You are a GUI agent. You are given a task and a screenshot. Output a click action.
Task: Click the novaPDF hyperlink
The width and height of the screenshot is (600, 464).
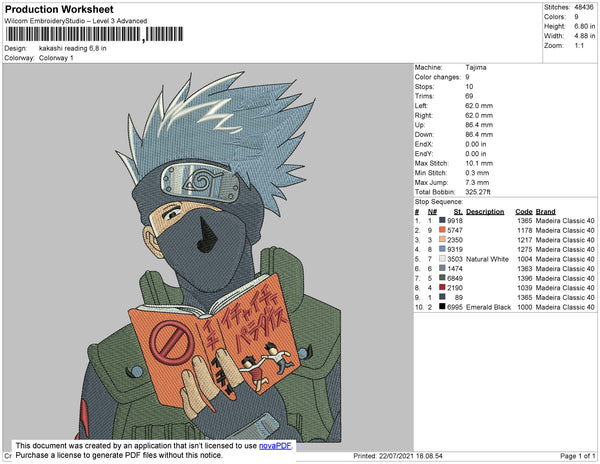point(275,446)
